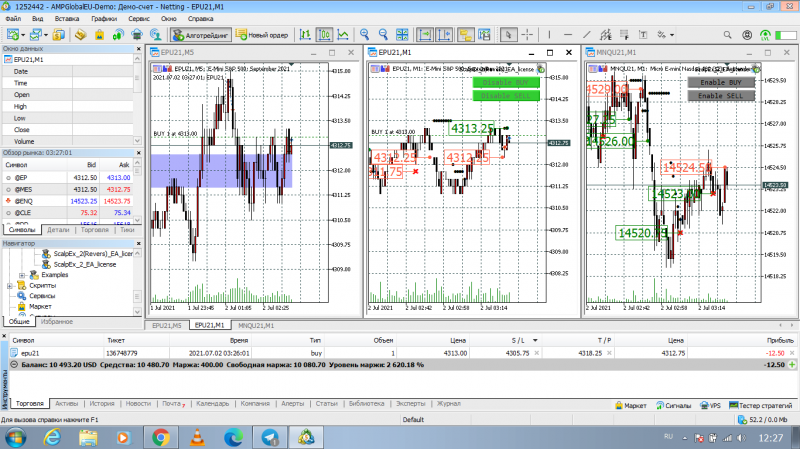Toggle the Алготрейдинг button
The height and width of the screenshot is (449, 800).
tap(201, 35)
